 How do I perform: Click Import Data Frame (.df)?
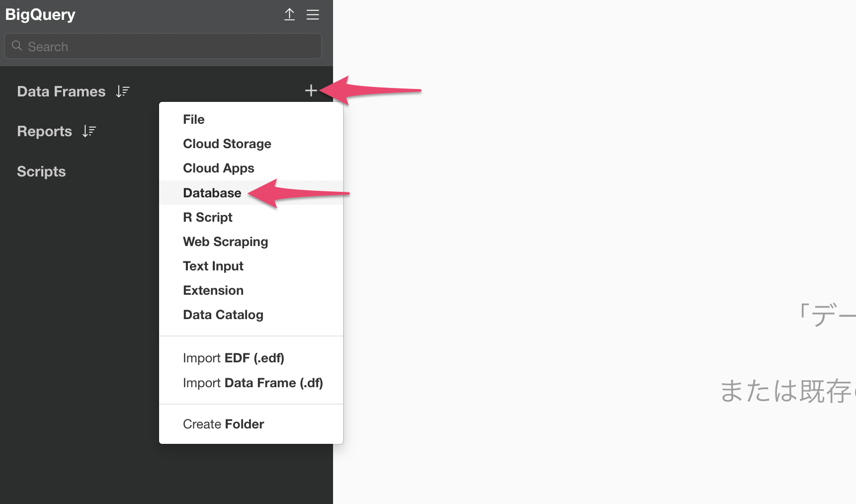point(253,383)
